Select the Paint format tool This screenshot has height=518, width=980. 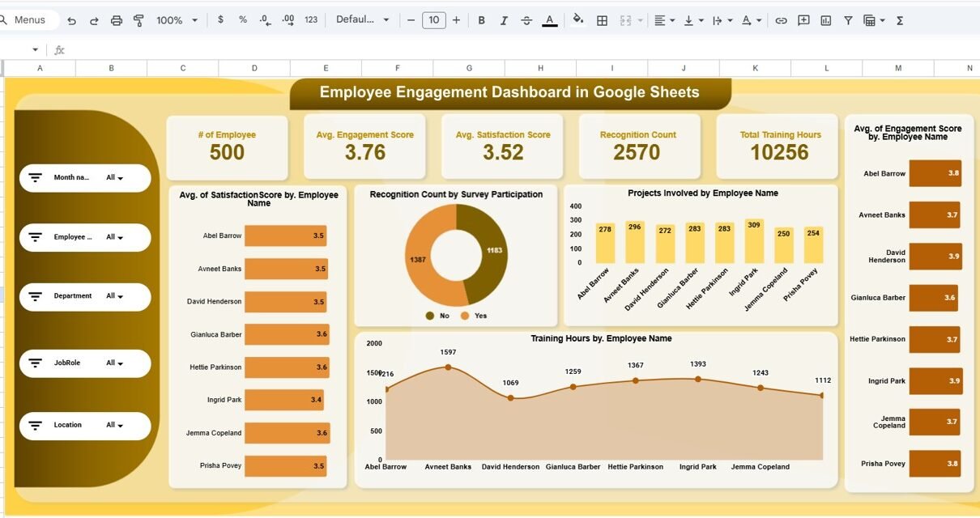pyautogui.click(x=138, y=20)
